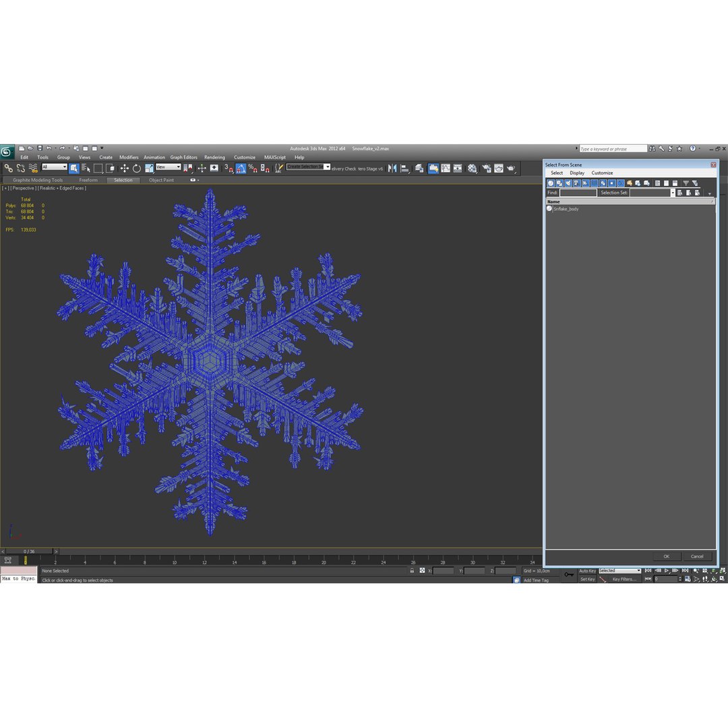Open the Layer Manager
The width and height of the screenshot is (728, 728).
pyautogui.click(x=419, y=168)
